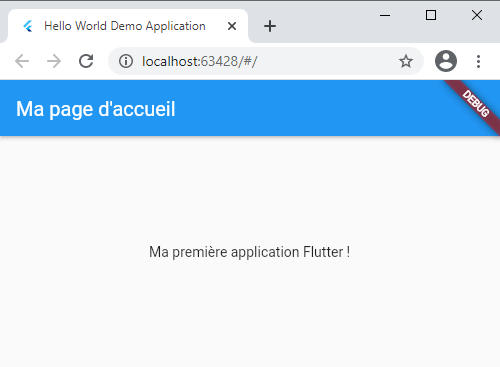Image resolution: width=500 pixels, height=367 pixels.
Task: Minimize the Chrome window
Action: pyautogui.click(x=385, y=15)
